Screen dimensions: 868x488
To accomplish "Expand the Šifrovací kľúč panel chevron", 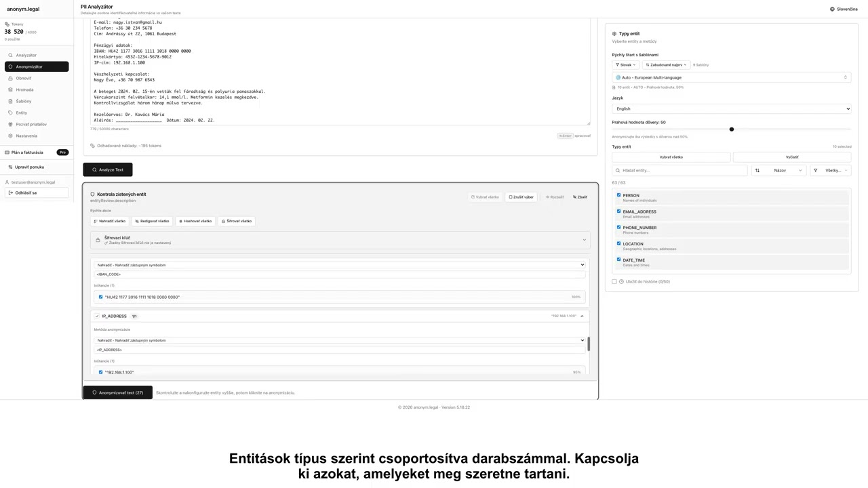I will [584, 240].
